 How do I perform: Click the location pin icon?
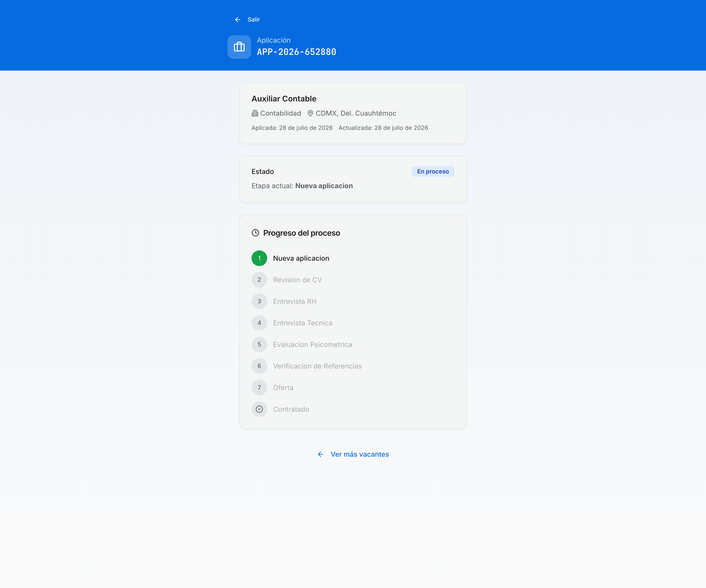310,113
